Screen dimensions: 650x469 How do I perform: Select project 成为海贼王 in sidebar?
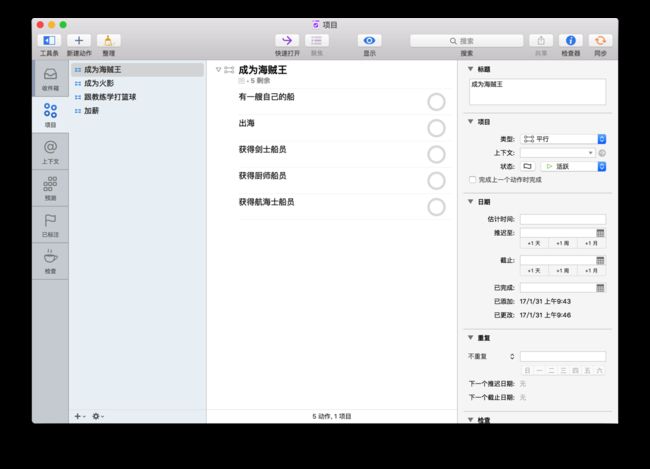tap(137, 70)
